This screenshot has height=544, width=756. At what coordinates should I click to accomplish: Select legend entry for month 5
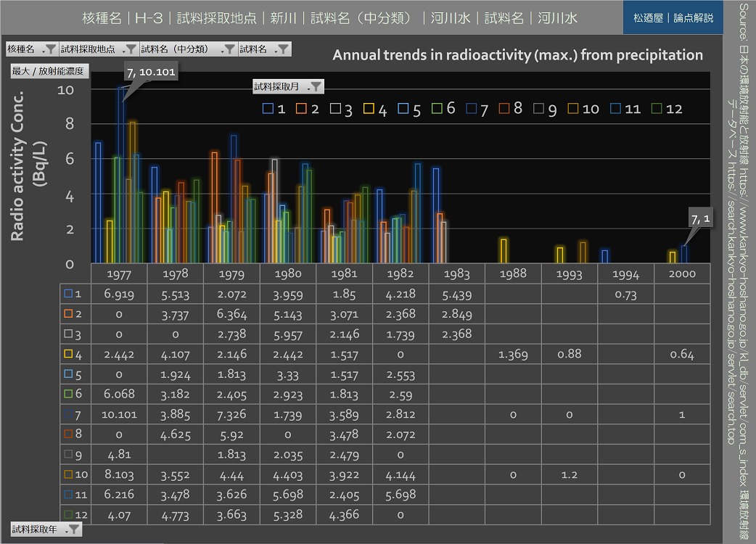[409, 109]
